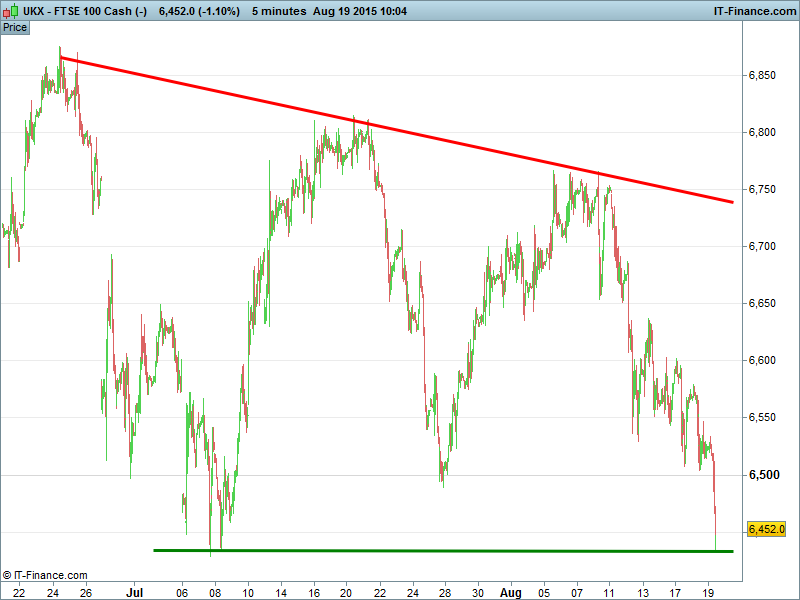
Task: Click the Aug 19 2015 10:04 timestamp
Action: point(360,11)
